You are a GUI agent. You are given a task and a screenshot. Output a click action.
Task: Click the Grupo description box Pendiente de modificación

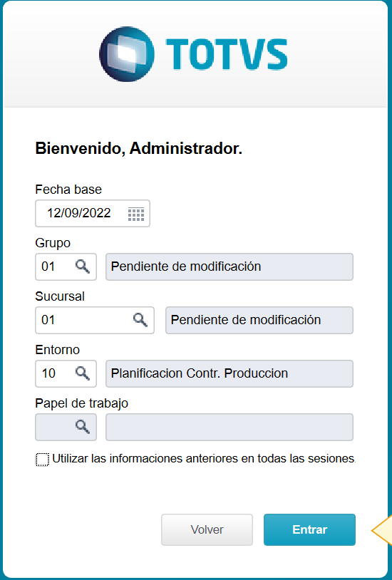tap(229, 266)
